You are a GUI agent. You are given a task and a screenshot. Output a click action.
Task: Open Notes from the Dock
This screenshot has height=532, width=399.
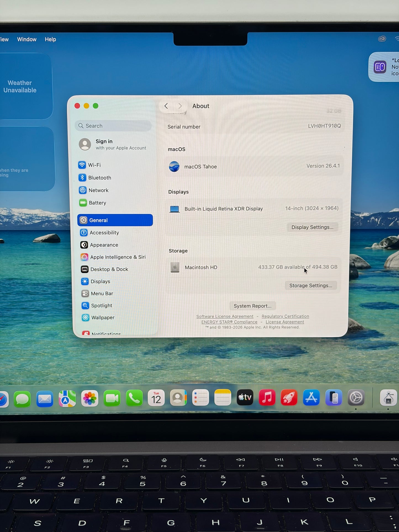pos(223,397)
